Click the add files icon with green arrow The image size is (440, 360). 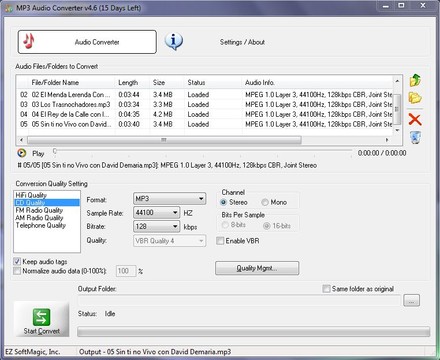coord(415,80)
